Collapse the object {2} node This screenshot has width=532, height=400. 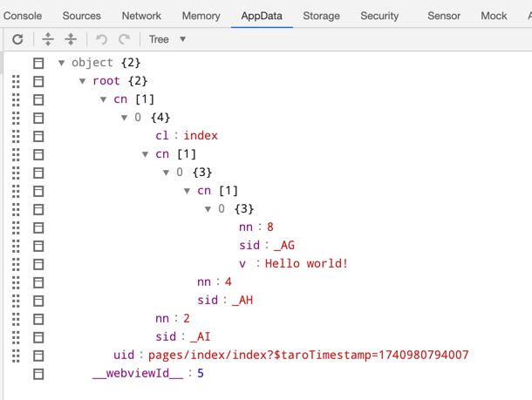click(61, 63)
